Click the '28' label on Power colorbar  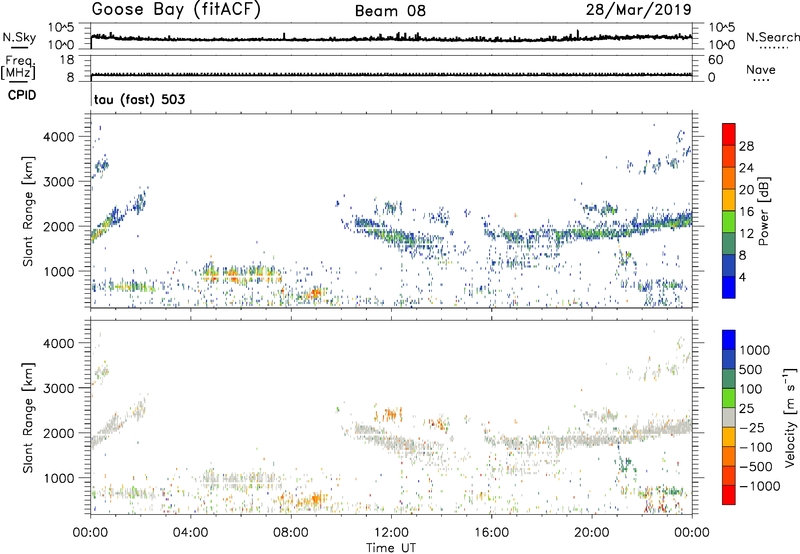pyautogui.click(x=746, y=146)
